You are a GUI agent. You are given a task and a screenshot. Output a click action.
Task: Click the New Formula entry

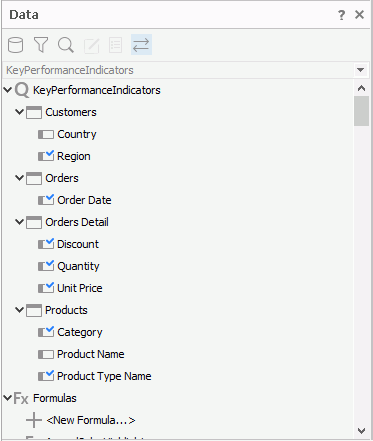coord(91,420)
